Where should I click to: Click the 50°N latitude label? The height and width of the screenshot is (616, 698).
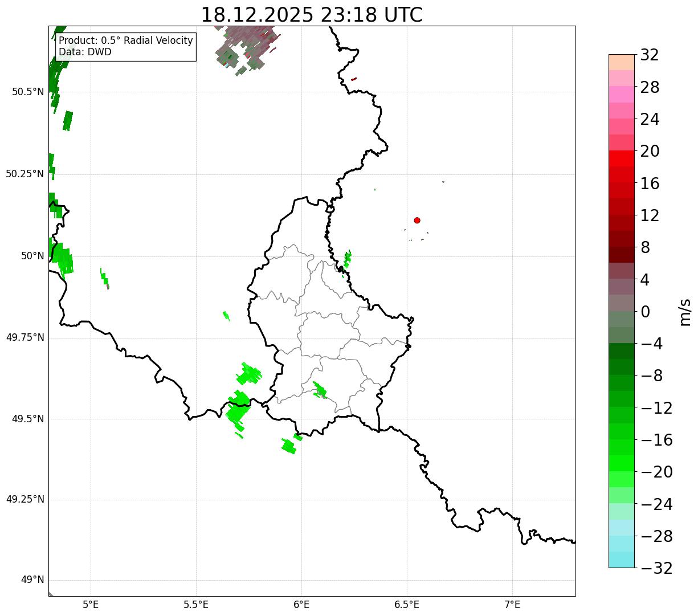[32, 256]
